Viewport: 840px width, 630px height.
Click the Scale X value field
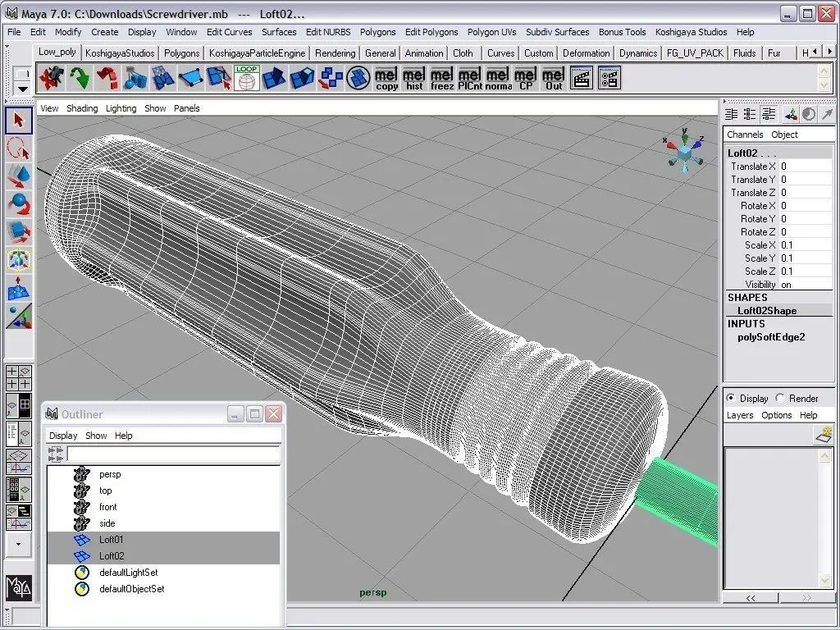pos(806,244)
